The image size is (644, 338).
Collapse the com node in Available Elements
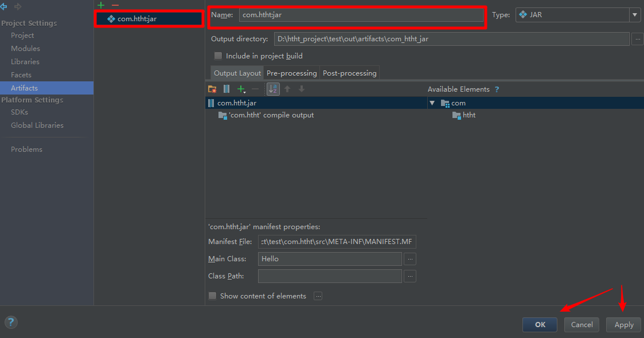click(x=432, y=103)
